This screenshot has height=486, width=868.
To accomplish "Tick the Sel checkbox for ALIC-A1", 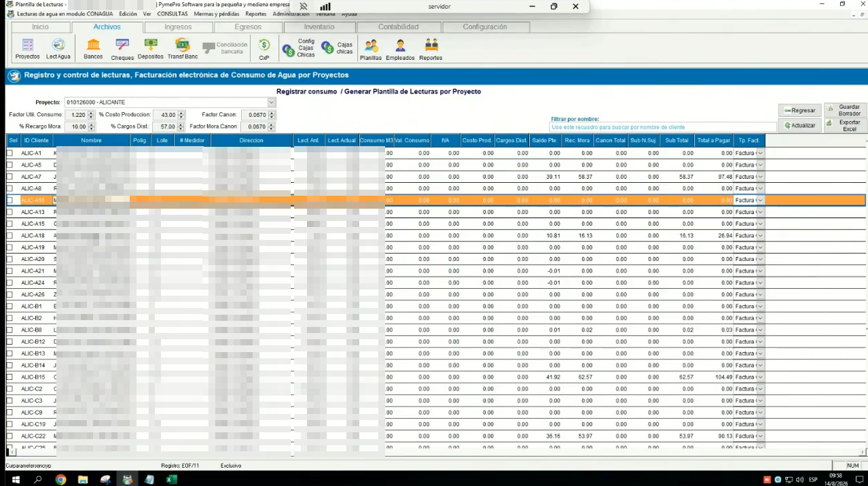I will point(10,153).
